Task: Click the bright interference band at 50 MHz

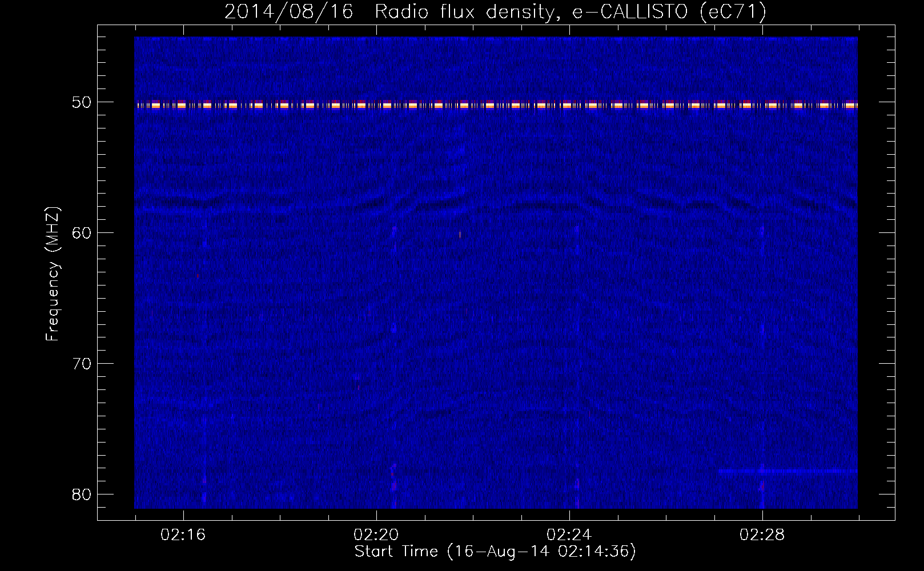Action: [x=496, y=104]
